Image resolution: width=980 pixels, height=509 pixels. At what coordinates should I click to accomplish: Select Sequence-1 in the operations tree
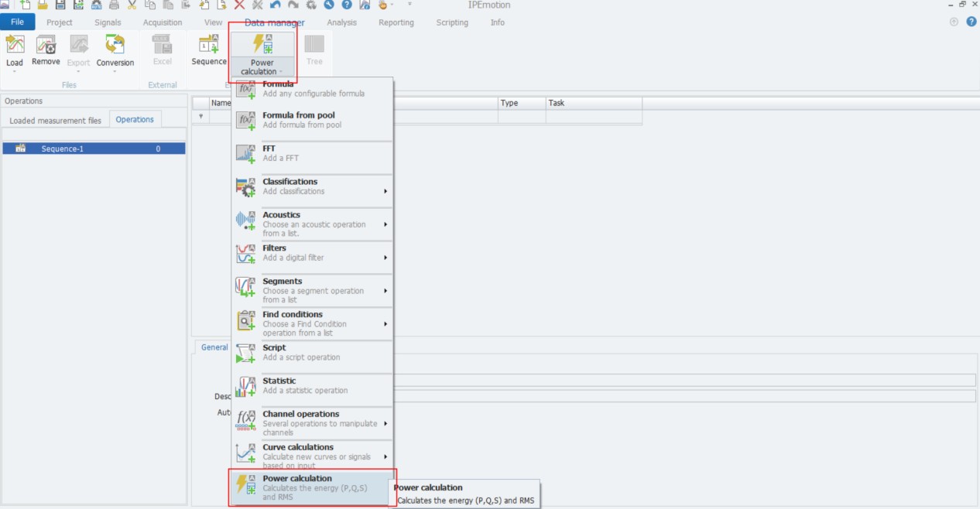[62, 149]
